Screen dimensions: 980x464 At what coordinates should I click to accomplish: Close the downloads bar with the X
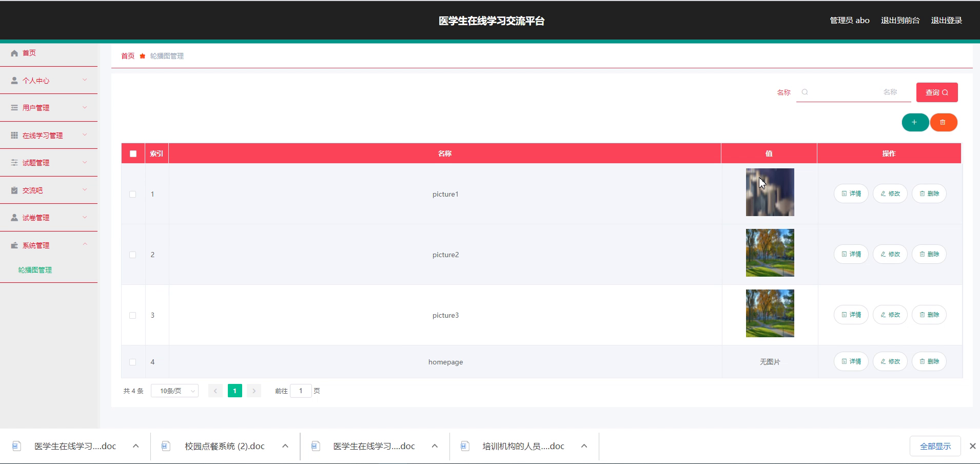[x=972, y=446]
